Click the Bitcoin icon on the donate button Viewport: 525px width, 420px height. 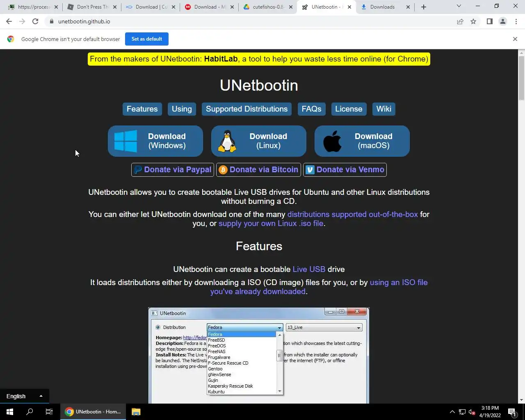[223, 170]
